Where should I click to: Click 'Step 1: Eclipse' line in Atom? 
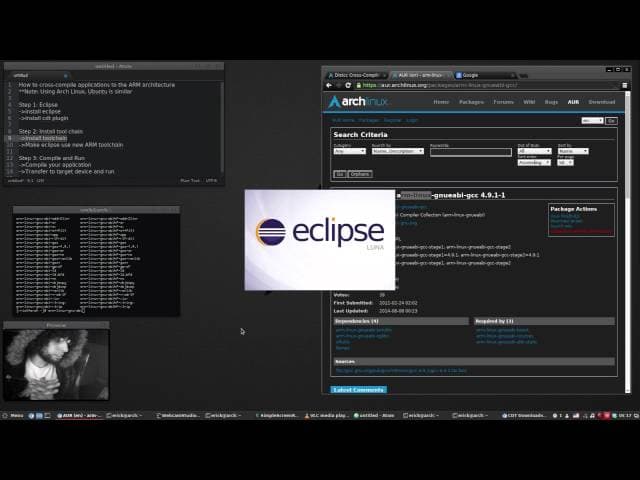pyautogui.click(x=38, y=105)
